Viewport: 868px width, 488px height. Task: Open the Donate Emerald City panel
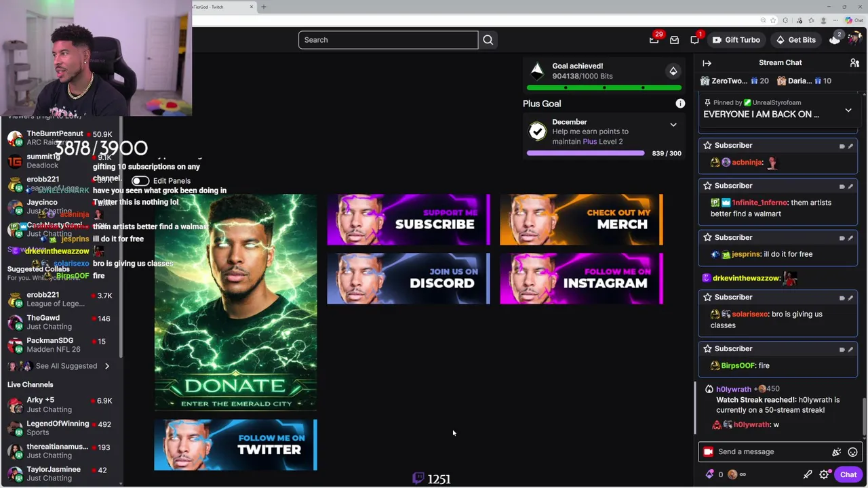click(x=235, y=302)
